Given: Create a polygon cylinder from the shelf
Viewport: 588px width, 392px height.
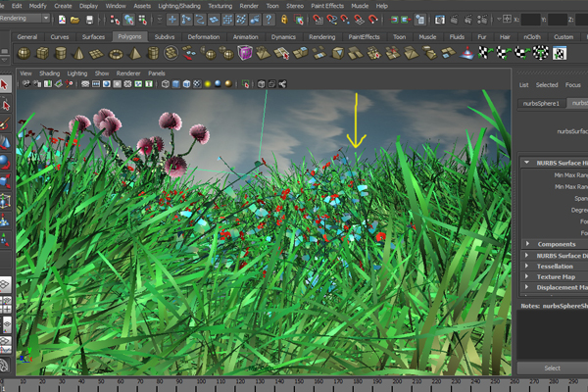Looking at the screenshot, I should coord(60,53).
